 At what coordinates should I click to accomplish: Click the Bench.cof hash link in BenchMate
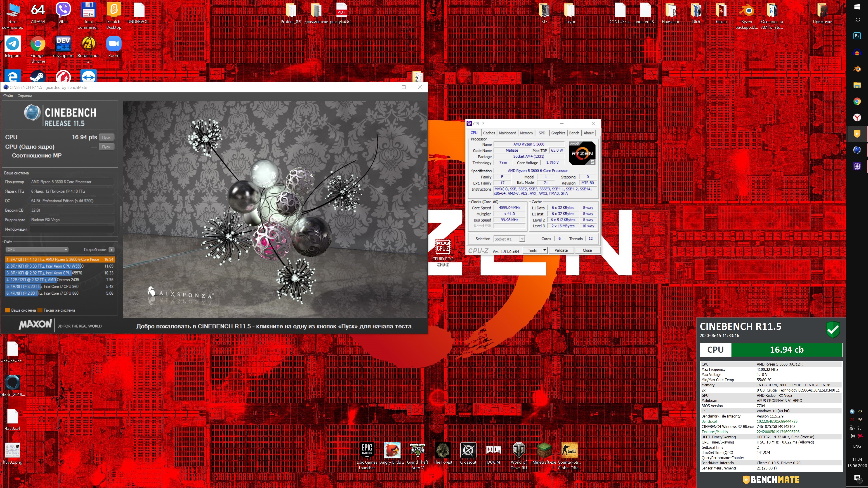click(777, 421)
